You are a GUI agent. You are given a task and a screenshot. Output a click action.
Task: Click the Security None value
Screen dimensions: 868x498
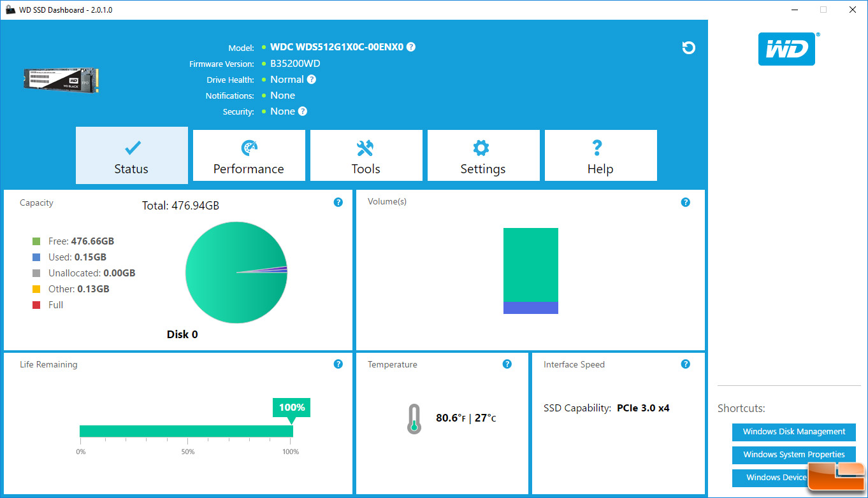point(282,111)
